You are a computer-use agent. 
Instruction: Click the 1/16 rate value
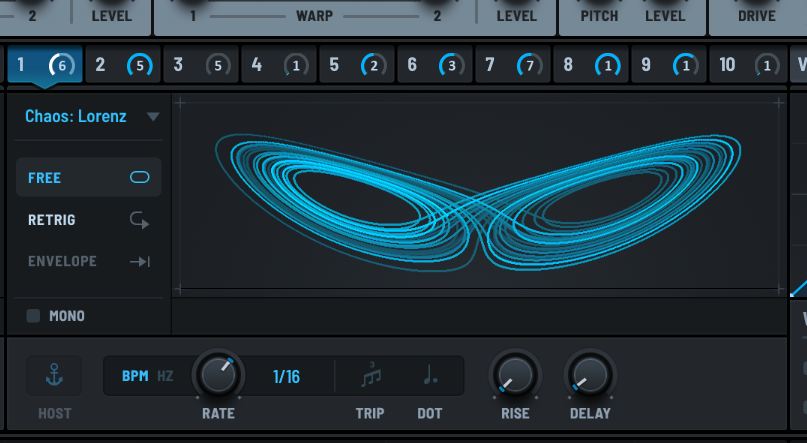pos(286,377)
